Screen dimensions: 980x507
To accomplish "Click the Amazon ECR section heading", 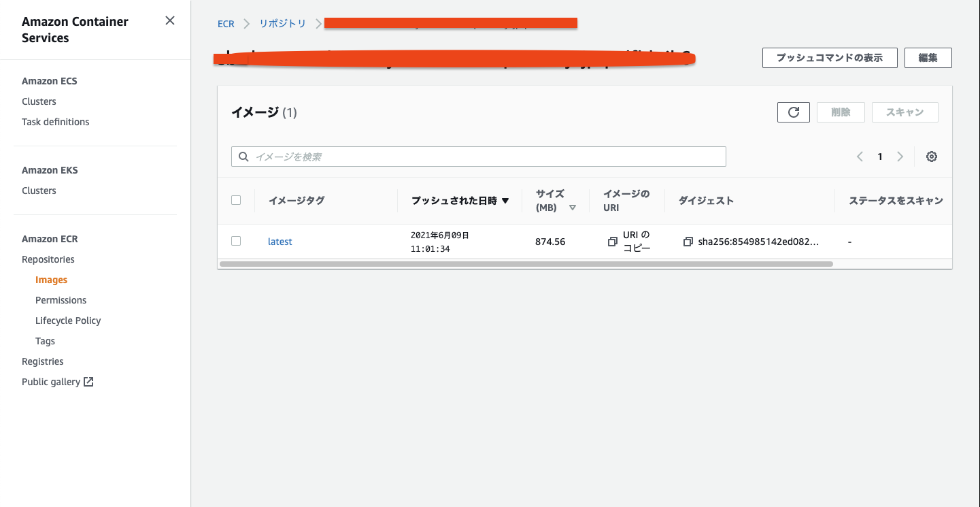I will 50,239.
